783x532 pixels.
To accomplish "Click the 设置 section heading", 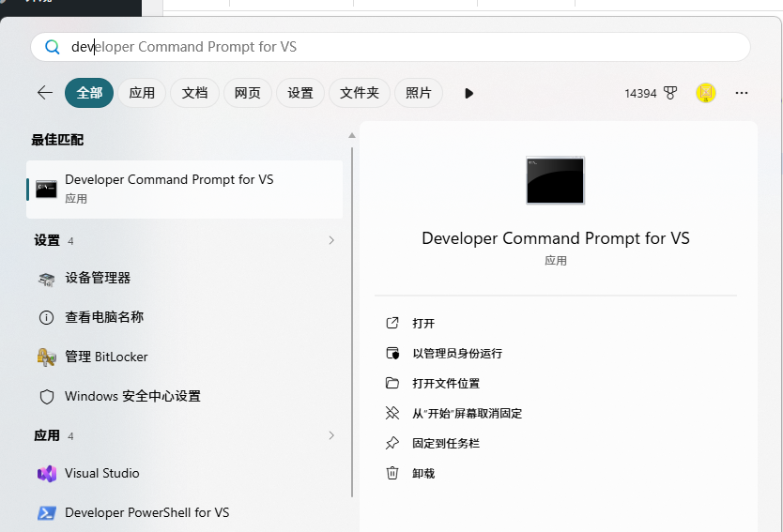I will pyautogui.click(x=47, y=240).
